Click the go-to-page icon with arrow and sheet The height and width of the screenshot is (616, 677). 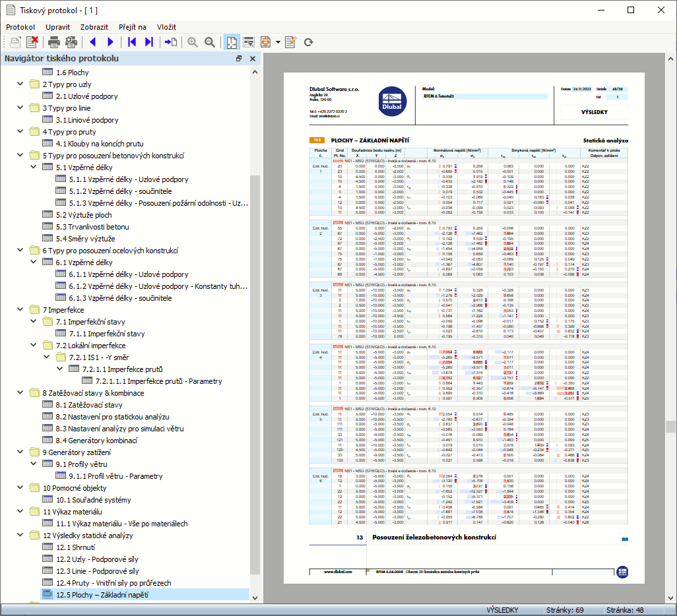[x=171, y=42]
